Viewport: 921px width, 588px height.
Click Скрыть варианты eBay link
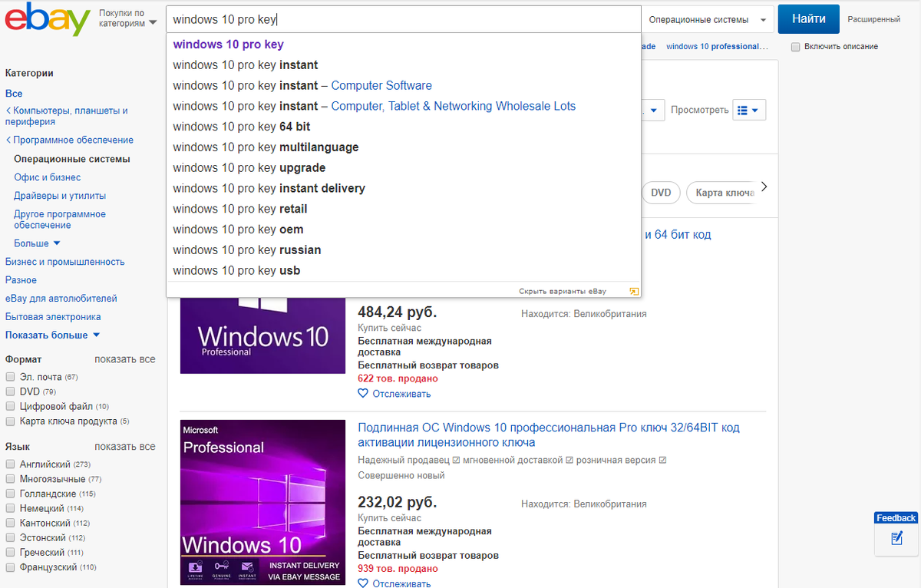pos(563,292)
